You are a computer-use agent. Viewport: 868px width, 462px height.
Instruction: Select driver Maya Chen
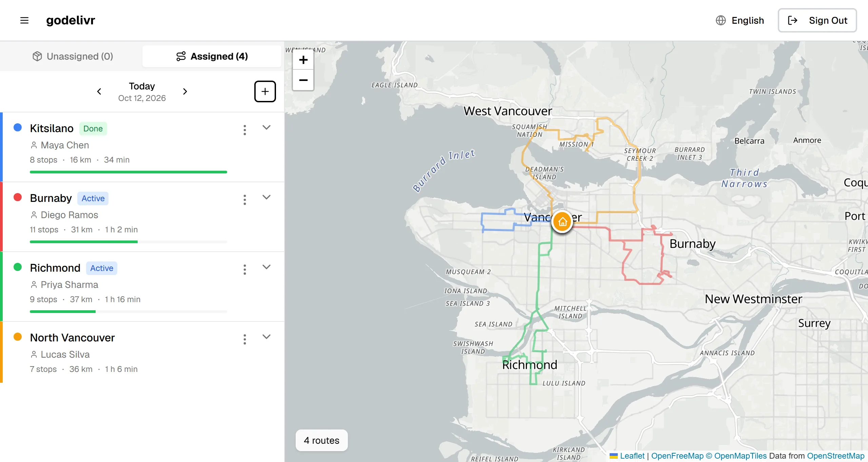[65, 145]
